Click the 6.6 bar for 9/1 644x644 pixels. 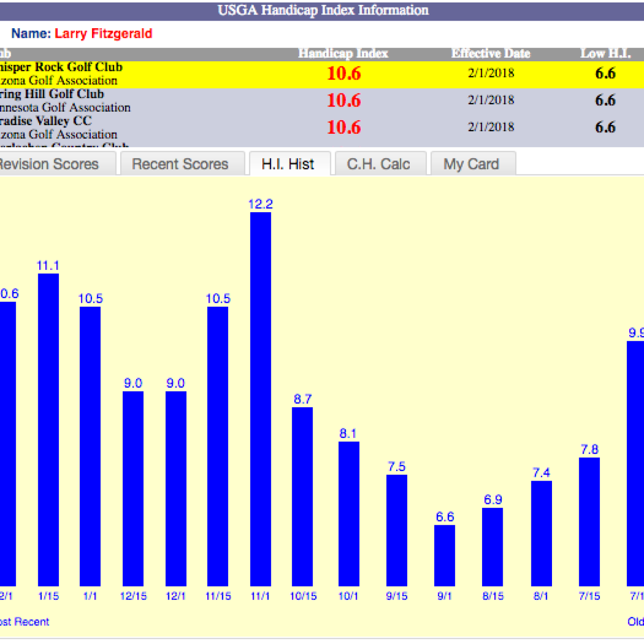pos(444,556)
